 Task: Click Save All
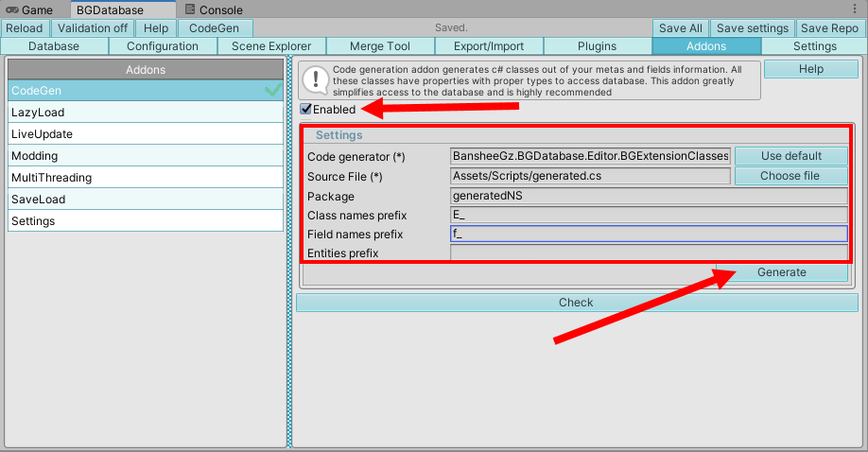tap(681, 28)
